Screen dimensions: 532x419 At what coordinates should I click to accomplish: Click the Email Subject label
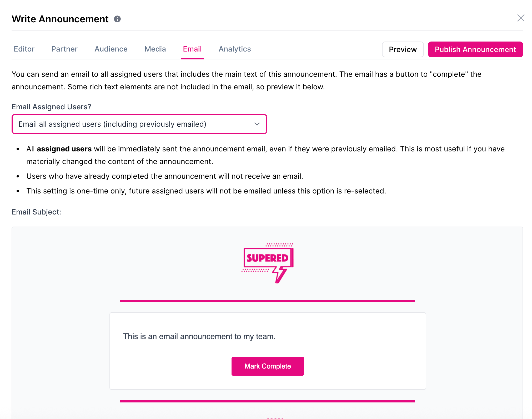point(36,212)
